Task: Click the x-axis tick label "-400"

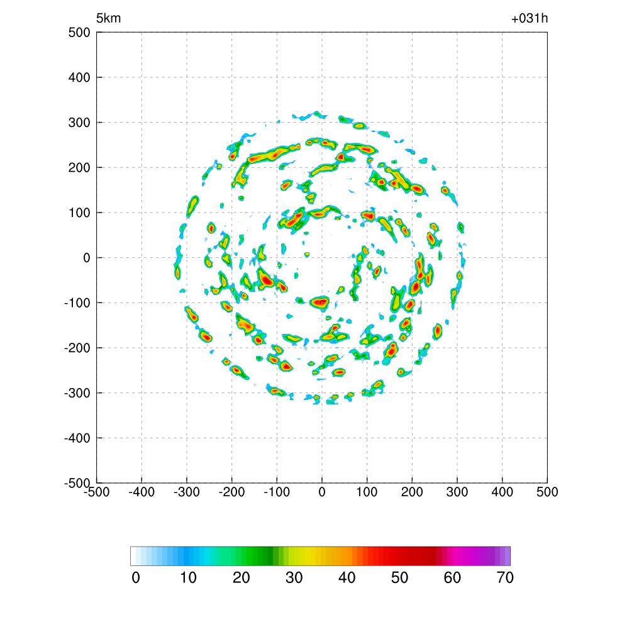Action: (142, 492)
